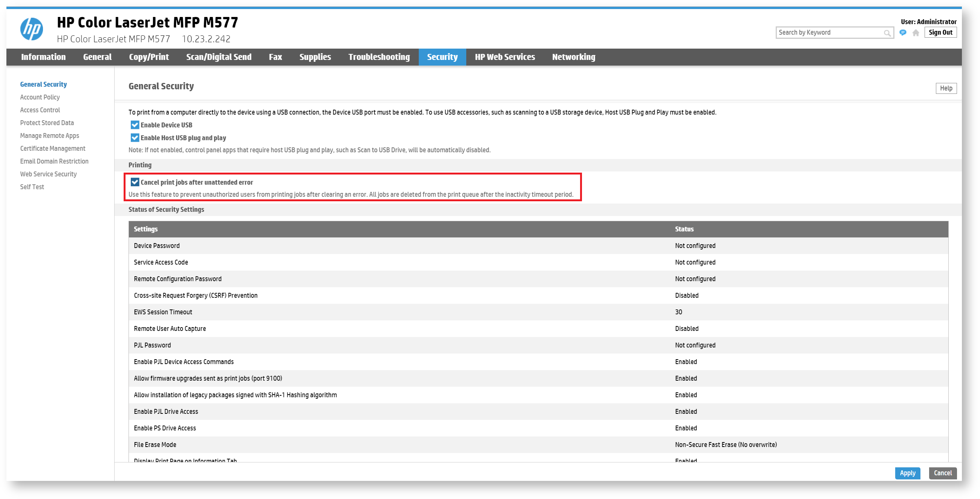The image size is (980, 499).
Task: Open the Supplies tab
Action: click(x=315, y=57)
